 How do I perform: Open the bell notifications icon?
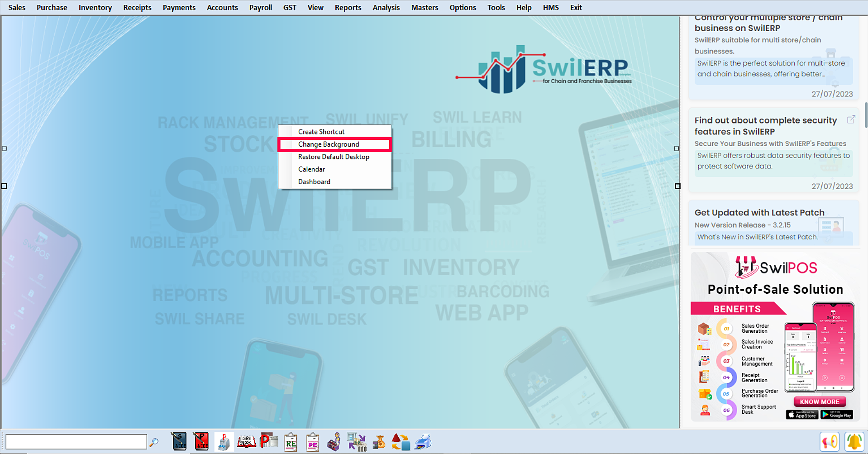[x=854, y=442]
